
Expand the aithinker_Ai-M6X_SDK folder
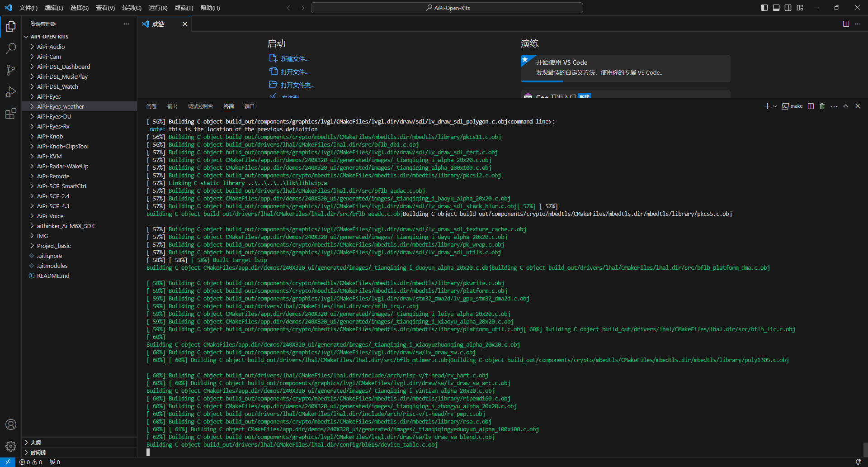pos(79,226)
